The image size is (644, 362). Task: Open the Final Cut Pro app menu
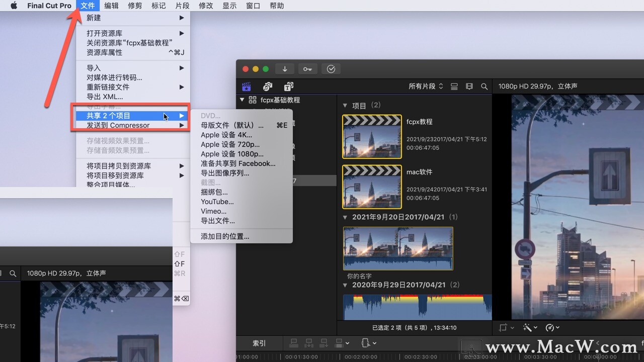49,6
